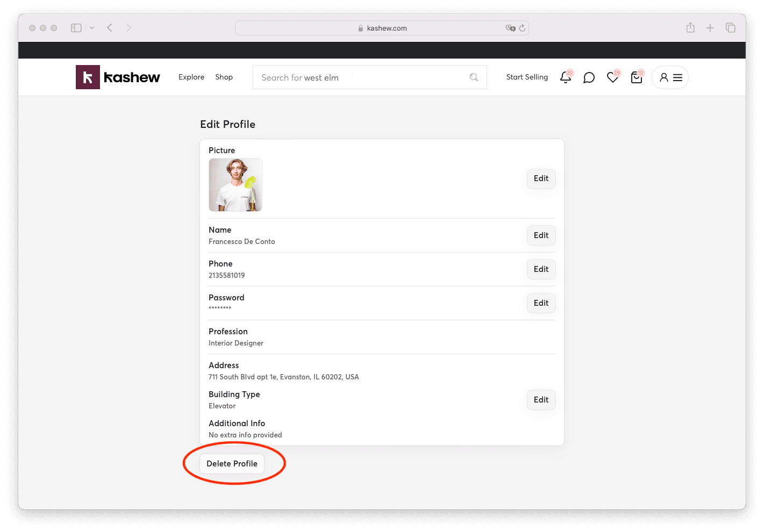Open new tab with plus icon
764x532 pixels.
click(x=710, y=28)
